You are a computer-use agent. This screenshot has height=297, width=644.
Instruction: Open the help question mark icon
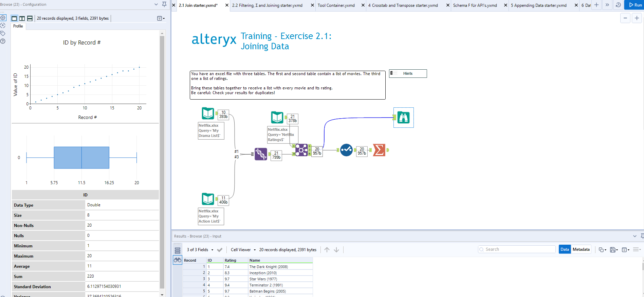pyautogui.click(x=3, y=41)
